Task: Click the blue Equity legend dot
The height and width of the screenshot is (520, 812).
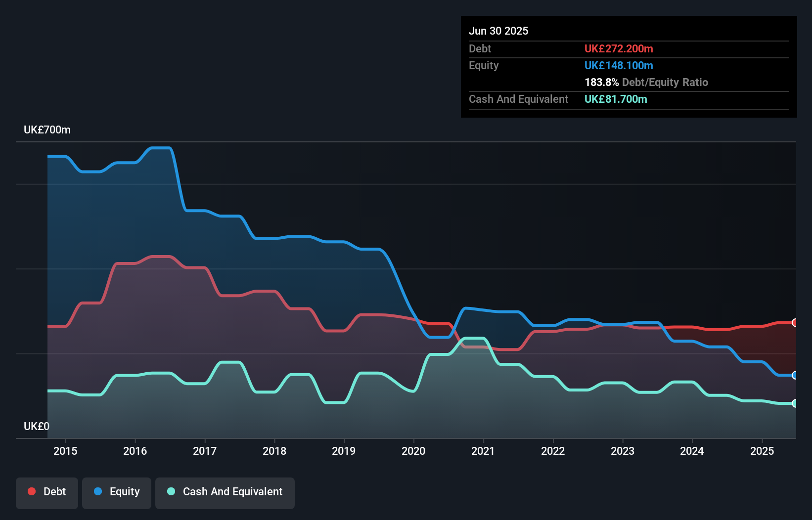Action: 98,491
